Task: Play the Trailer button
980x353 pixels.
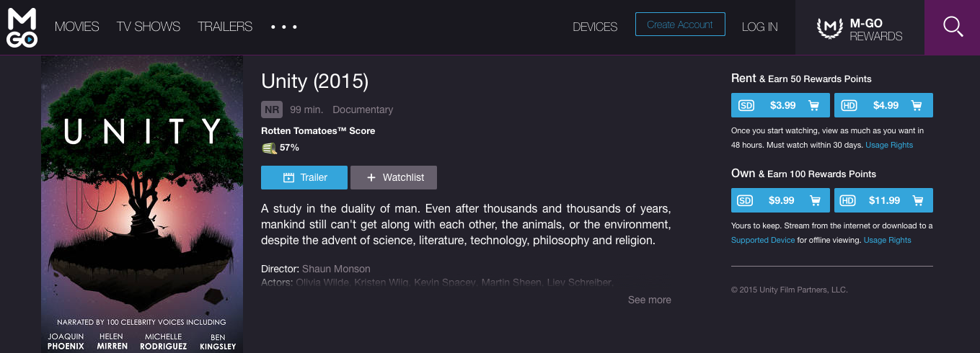Action: (x=304, y=177)
